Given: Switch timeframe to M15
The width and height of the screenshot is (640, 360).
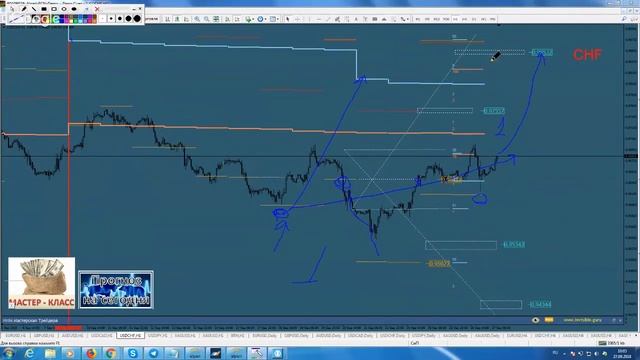Looking at the screenshot, I should click(436, 19).
